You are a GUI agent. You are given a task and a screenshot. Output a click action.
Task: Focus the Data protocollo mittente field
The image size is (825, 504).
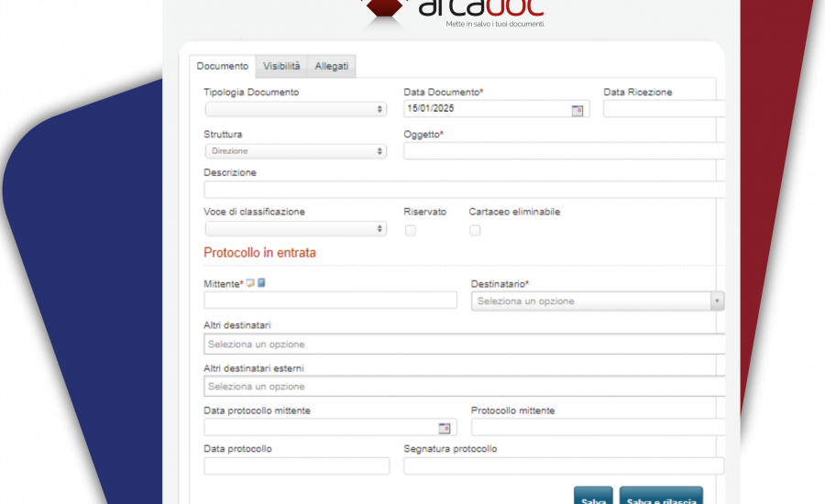[x=330, y=427]
